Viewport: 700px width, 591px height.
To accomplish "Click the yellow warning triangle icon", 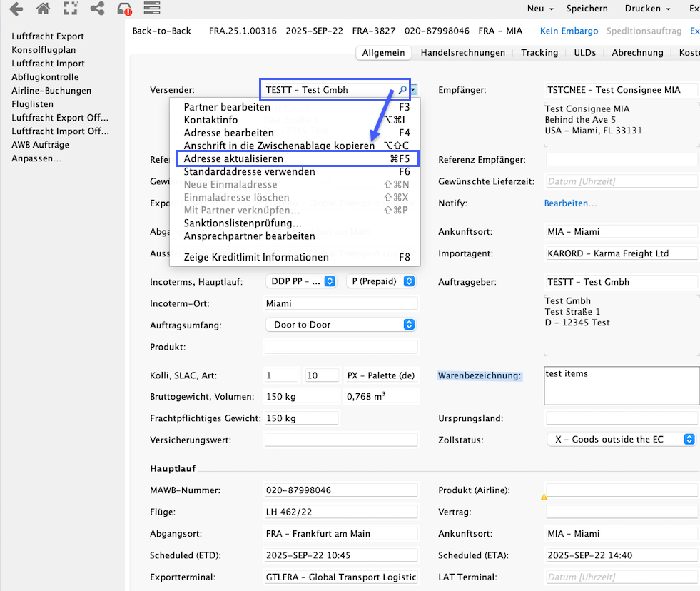I will pyautogui.click(x=544, y=496).
